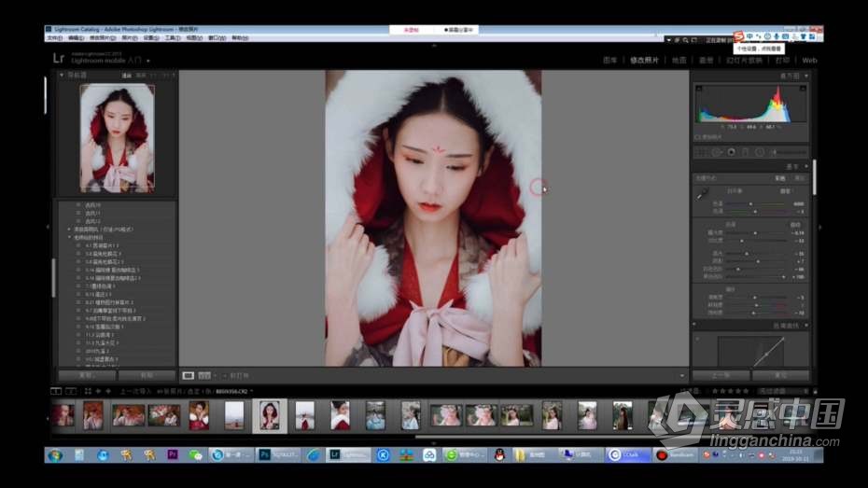868x488 pixels.
Task: Open WeChat from the taskbar
Action: coord(196,454)
